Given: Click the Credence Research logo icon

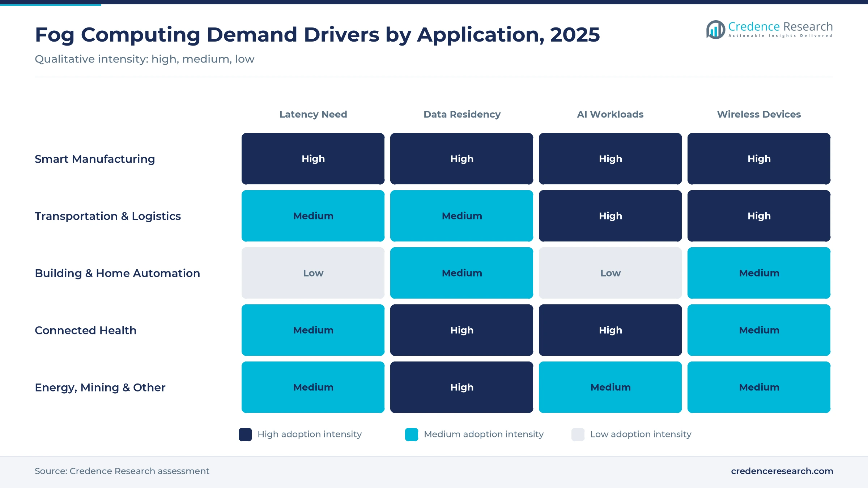Looking at the screenshot, I should coord(715,30).
